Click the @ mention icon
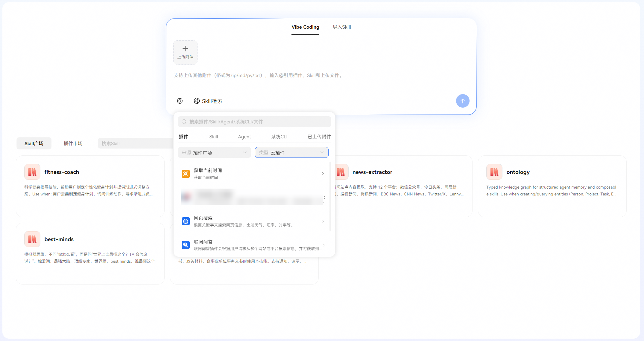 180,101
